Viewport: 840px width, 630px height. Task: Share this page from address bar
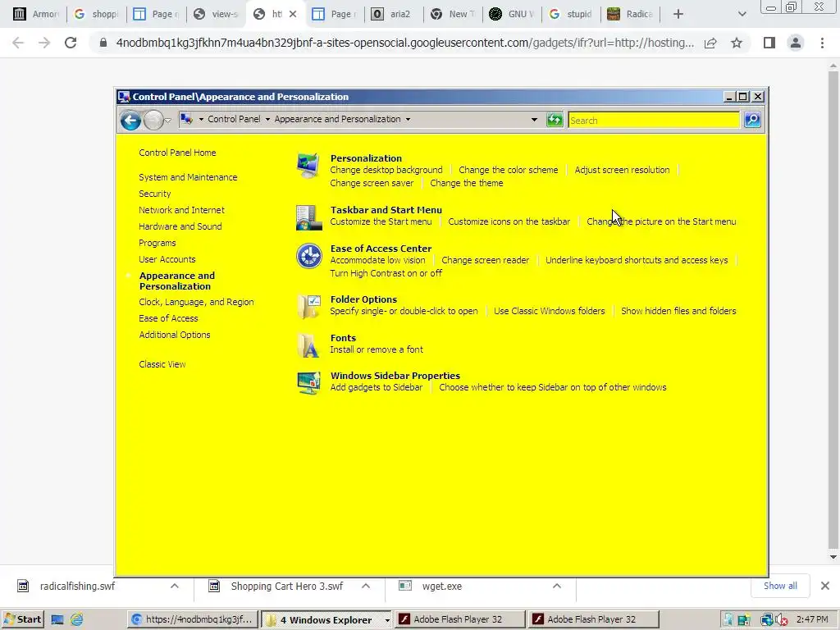point(710,43)
